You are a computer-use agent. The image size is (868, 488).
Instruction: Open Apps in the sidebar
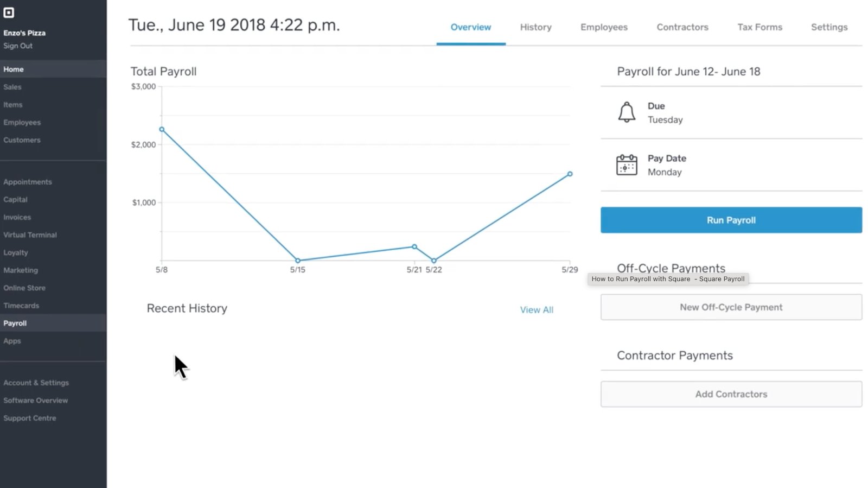tap(12, 341)
